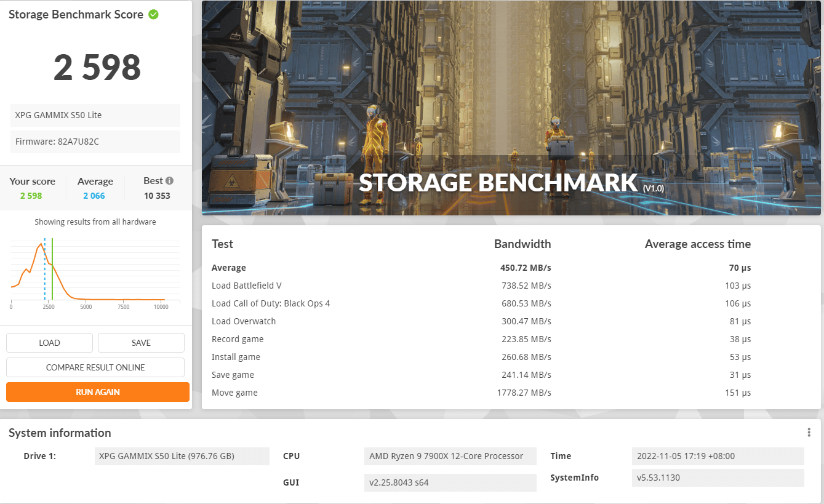Image resolution: width=824 pixels, height=504 pixels.
Task: Click the Load Overwatch row label
Action: (244, 321)
